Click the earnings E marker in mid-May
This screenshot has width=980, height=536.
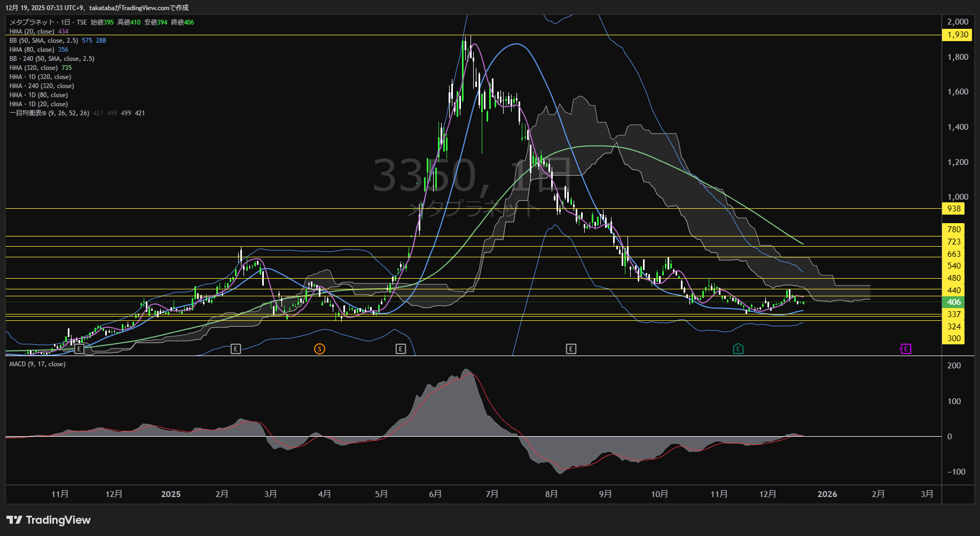401,349
